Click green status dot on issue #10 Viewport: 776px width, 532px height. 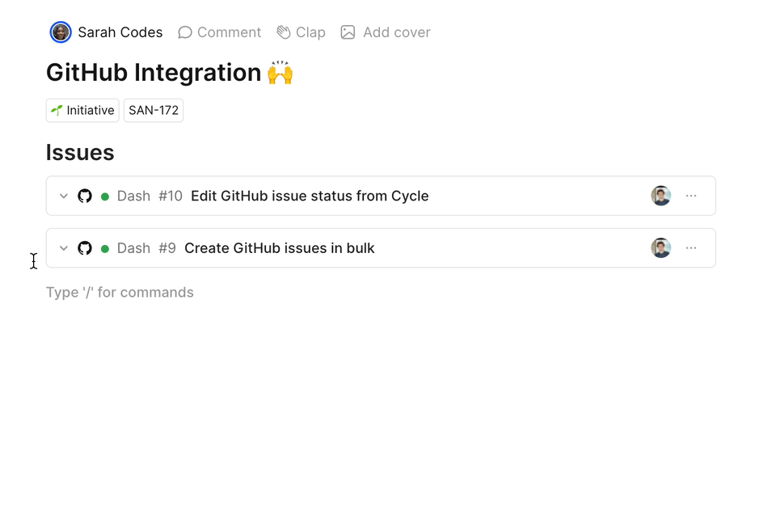tap(105, 196)
